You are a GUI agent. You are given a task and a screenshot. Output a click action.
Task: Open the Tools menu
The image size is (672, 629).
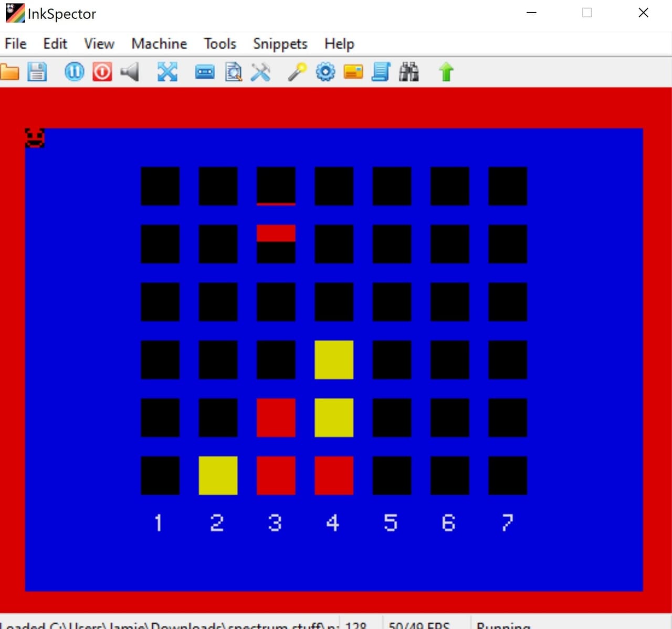(x=220, y=44)
